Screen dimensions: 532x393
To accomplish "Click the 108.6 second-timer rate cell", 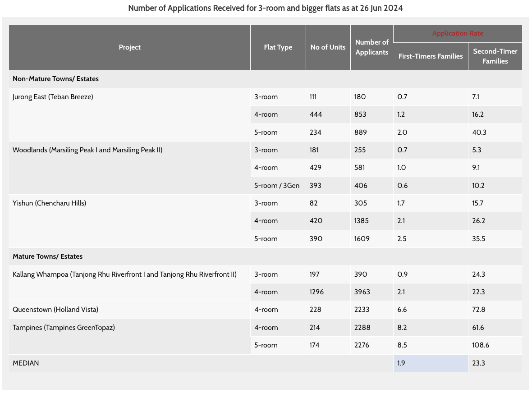I will coord(495,345).
